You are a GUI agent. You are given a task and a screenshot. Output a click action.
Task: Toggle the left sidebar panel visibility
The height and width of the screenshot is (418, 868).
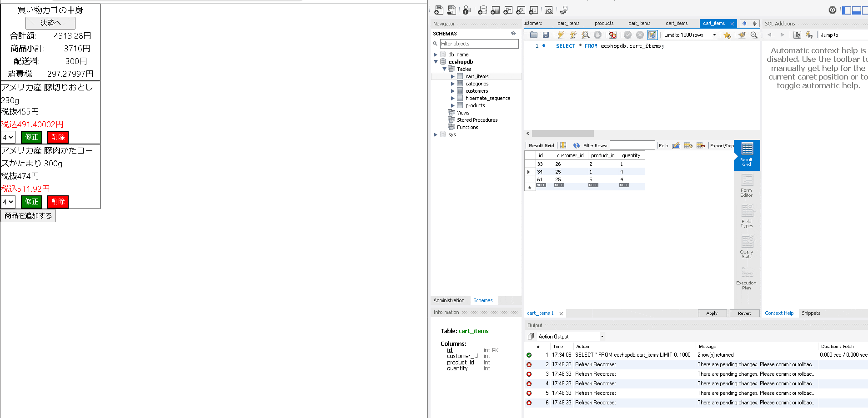pyautogui.click(x=847, y=10)
